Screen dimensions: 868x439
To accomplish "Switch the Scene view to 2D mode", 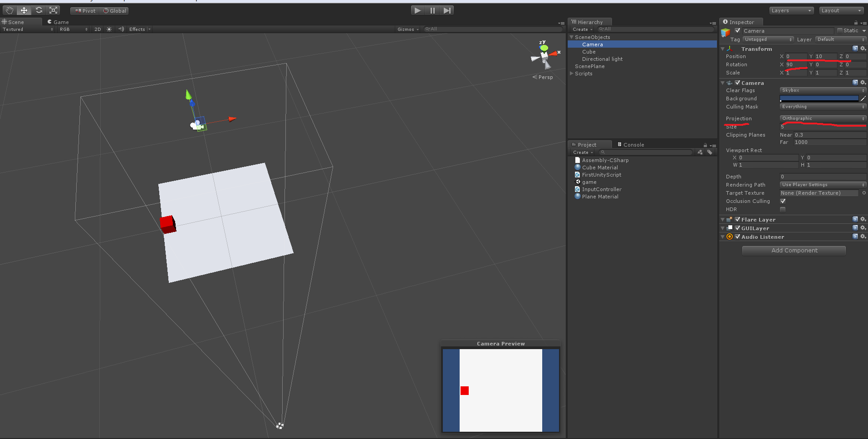I will pos(97,29).
